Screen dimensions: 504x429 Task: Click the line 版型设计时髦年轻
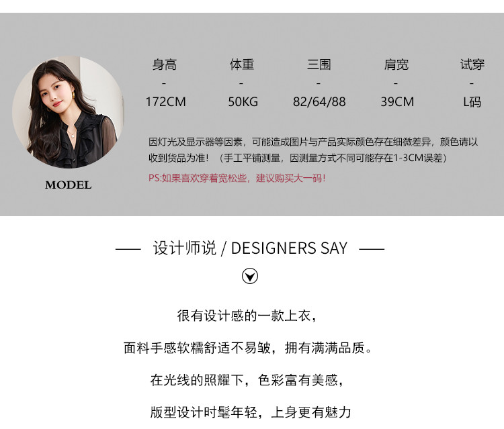click(x=251, y=412)
